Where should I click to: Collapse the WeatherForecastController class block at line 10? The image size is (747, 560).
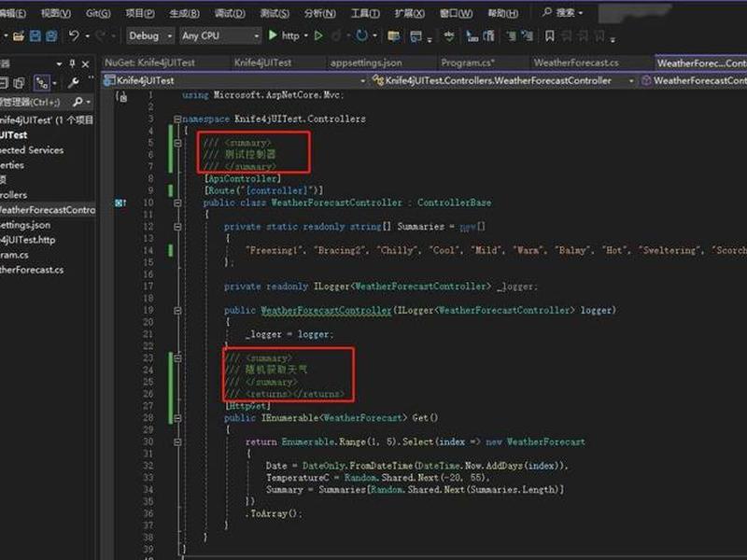pos(177,203)
